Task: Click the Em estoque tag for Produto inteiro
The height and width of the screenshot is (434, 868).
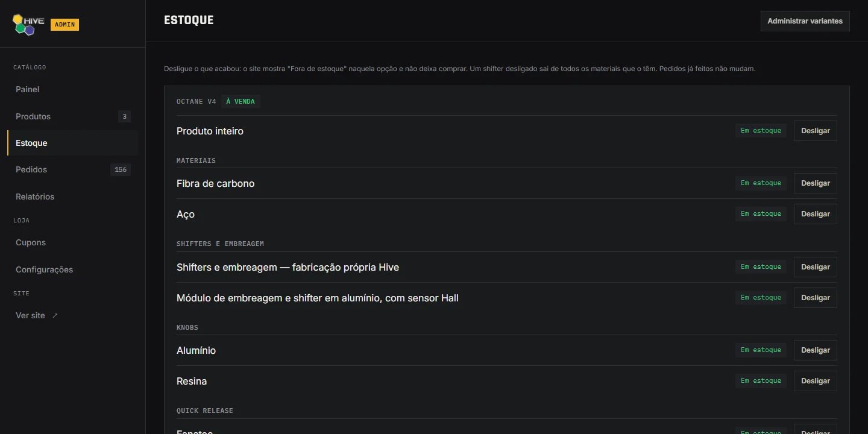Action: click(761, 131)
